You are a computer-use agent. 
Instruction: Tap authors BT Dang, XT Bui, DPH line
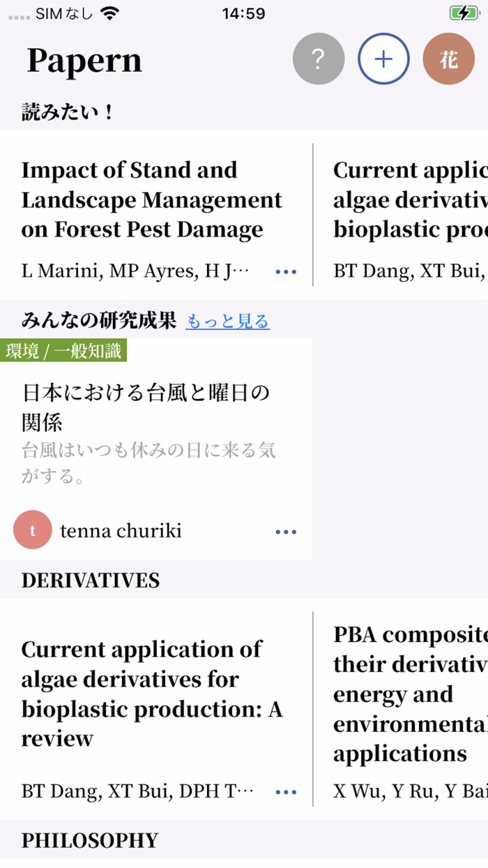click(137, 791)
